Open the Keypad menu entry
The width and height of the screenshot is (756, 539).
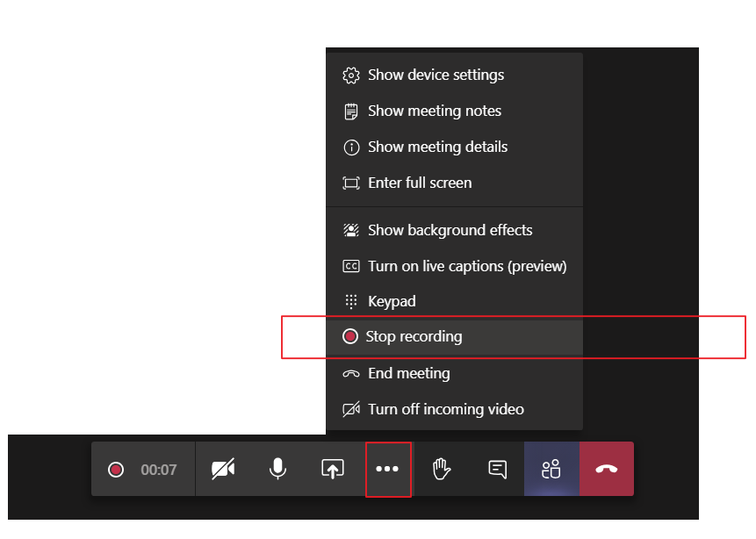(x=455, y=302)
